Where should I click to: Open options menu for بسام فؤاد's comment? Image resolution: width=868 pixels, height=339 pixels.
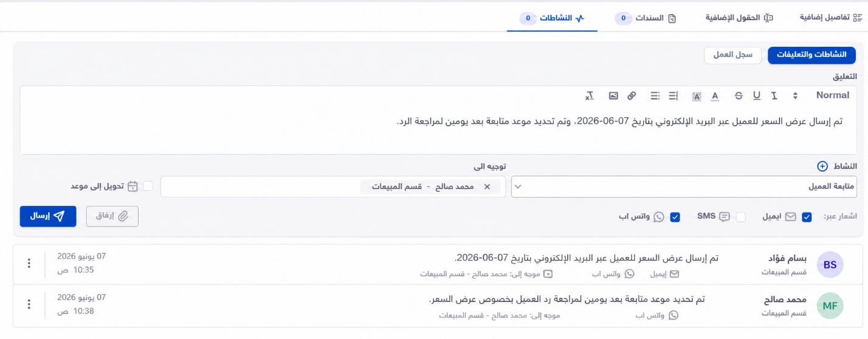point(29,263)
